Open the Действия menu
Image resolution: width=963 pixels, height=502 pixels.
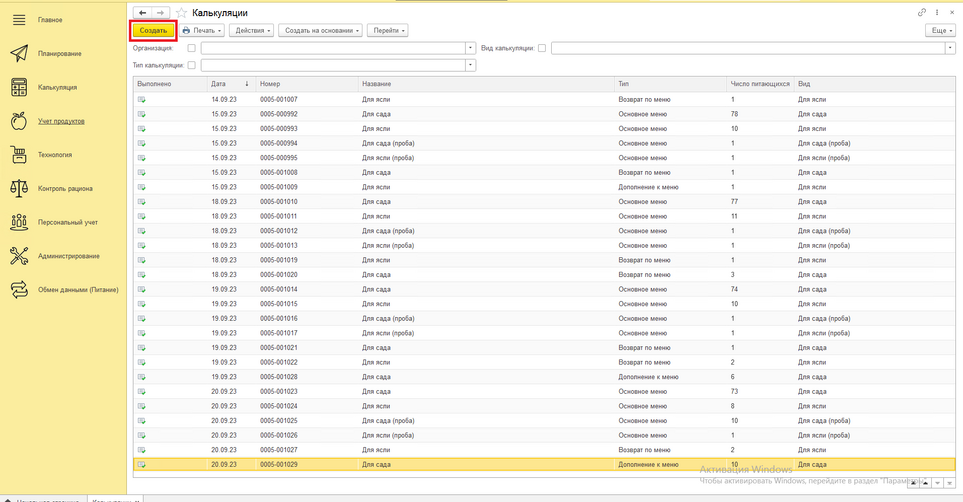(251, 31)
